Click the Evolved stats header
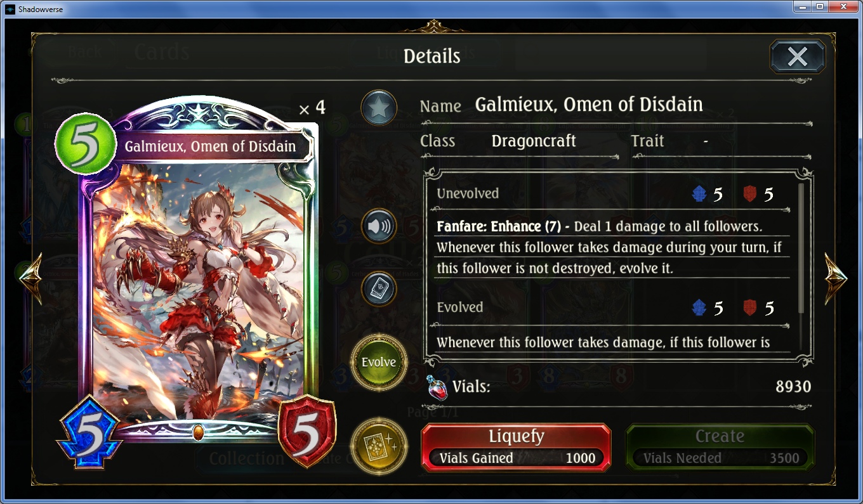This screenshot has width=863, height=504. click(460, 307)
